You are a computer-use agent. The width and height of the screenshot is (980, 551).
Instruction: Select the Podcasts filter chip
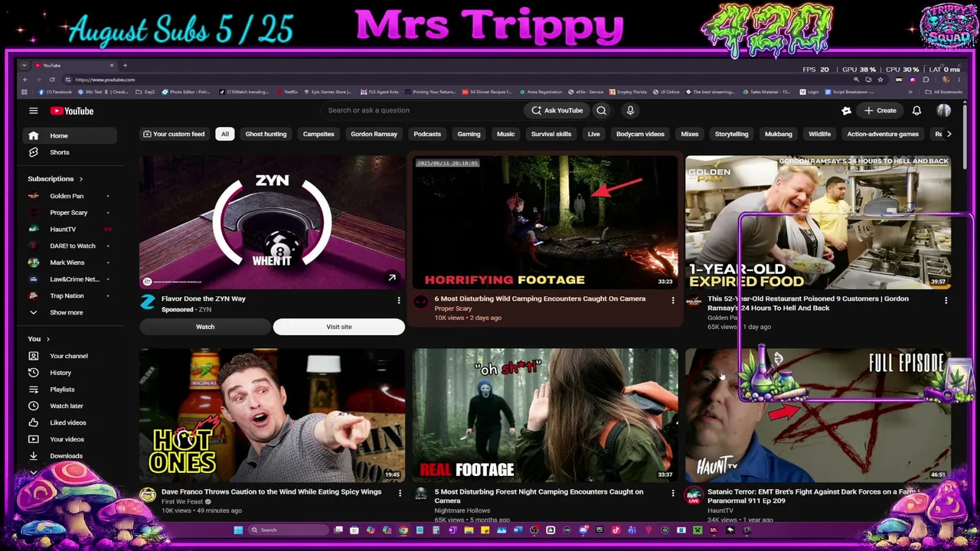(427, 134)
